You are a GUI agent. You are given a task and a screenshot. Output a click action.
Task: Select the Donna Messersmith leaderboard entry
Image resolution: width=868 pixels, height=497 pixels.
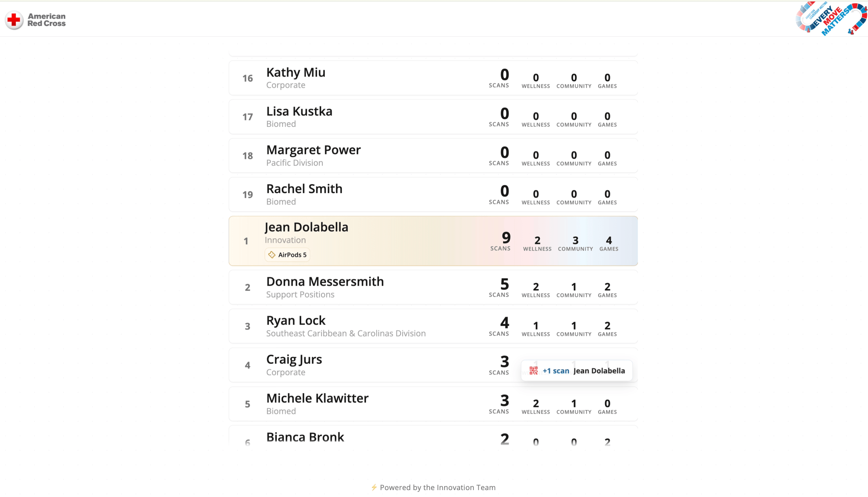pos(433,287)
